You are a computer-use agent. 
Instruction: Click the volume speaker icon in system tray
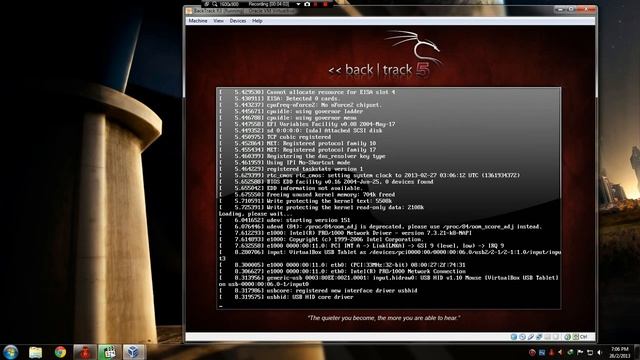[600, 352]
